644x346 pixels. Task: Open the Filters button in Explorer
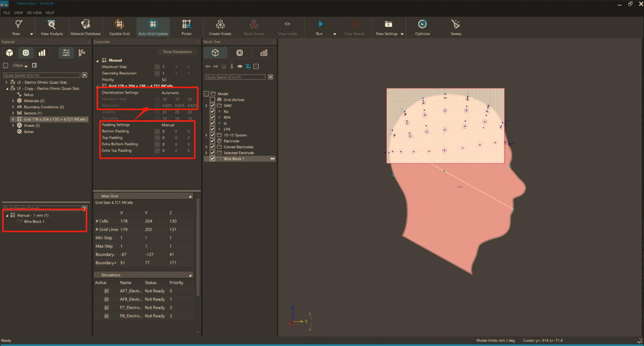pos(20,66)
